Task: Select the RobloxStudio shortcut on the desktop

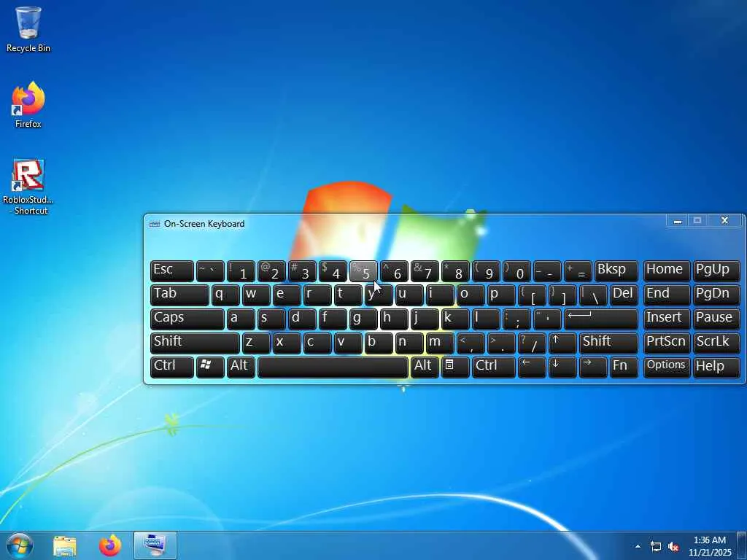Action: 28,187
